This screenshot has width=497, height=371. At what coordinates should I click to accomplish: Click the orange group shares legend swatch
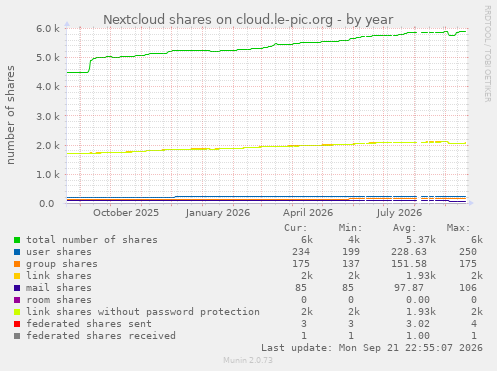[17, 264]
